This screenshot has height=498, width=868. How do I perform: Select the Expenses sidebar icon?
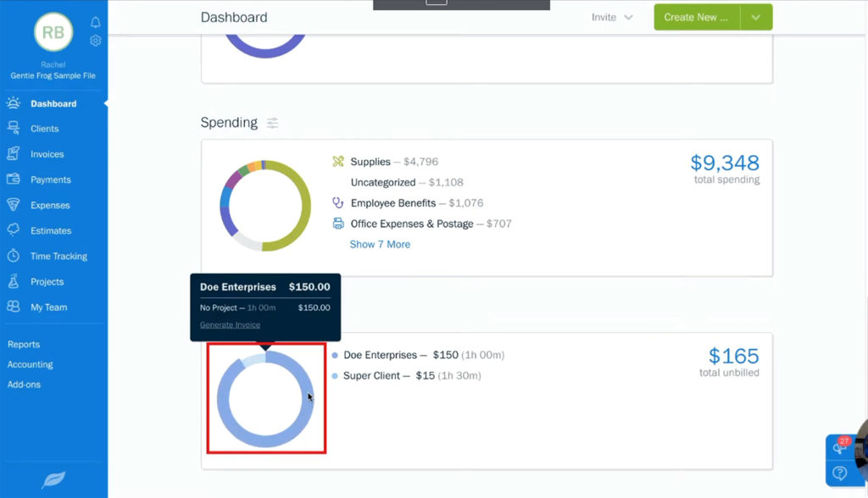tap(44, 205)
